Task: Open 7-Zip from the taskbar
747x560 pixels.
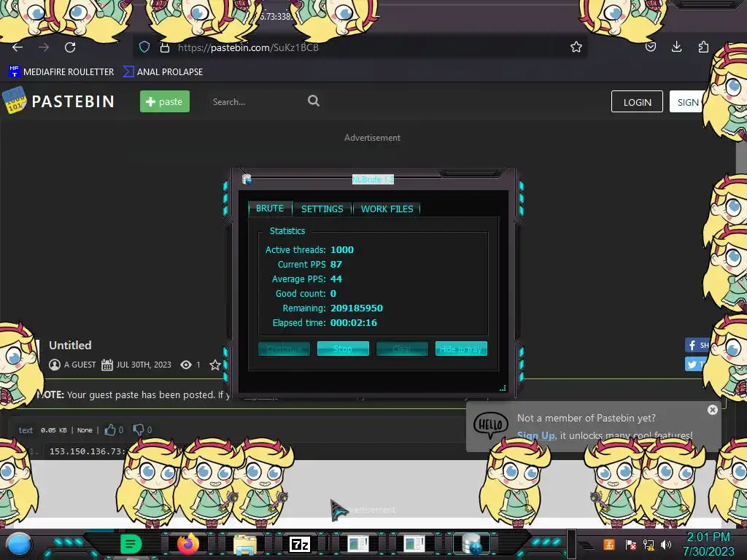Action: (x=300, y=544)
